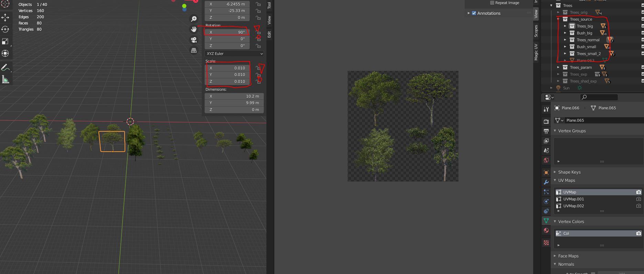Select the Annotate pencil tool
644x274 pixels.
pos(5,67)
